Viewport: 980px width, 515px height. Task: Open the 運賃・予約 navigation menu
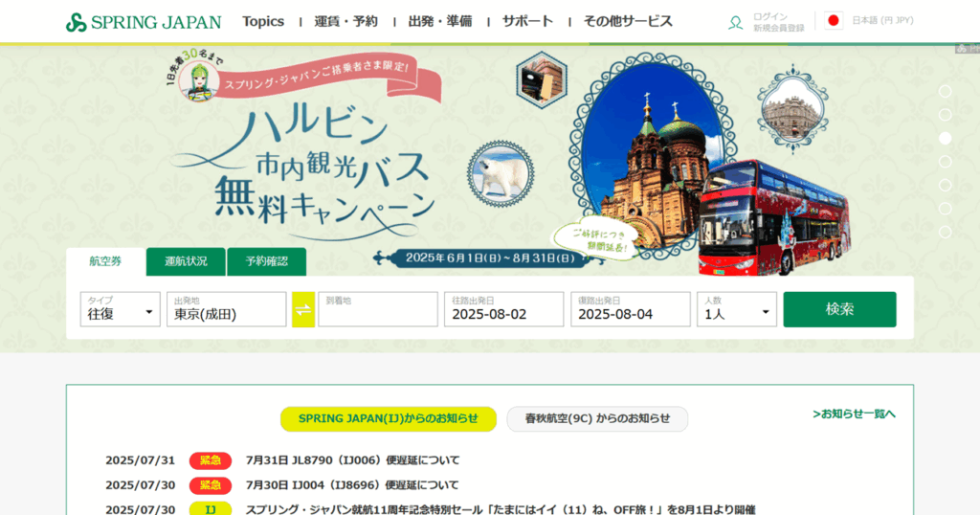pos(345,21)
